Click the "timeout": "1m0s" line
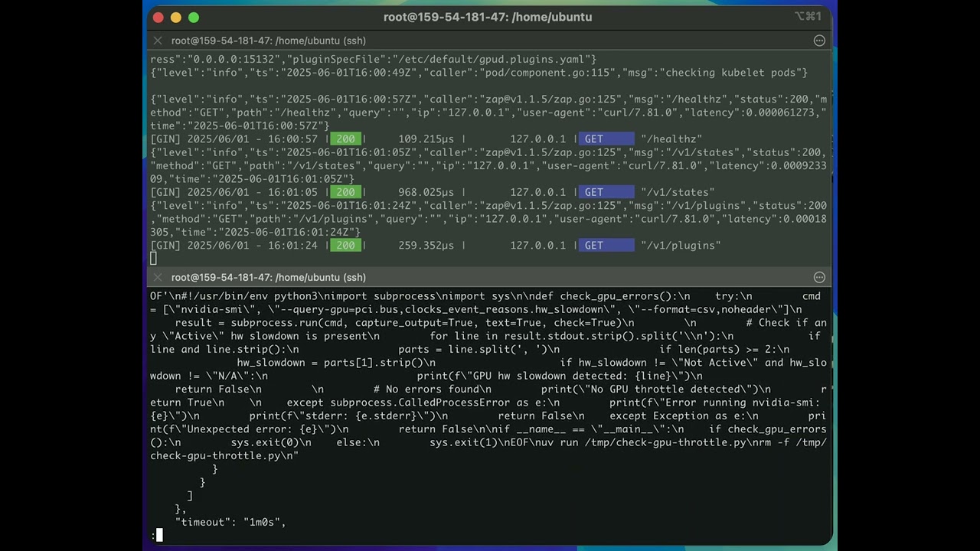The image size is (980, 551). (x=230, y=522)
